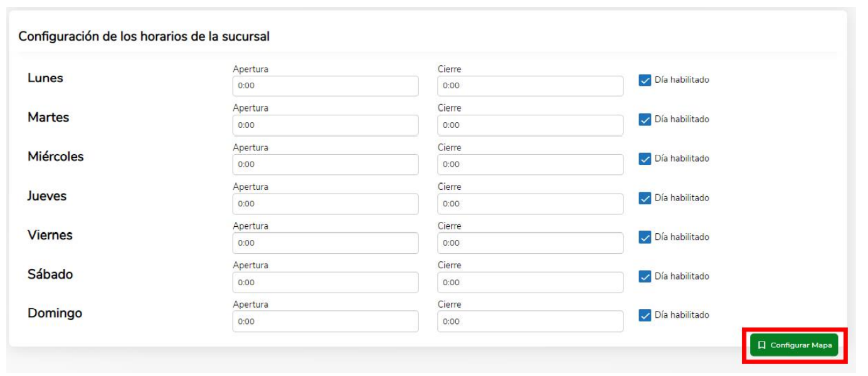868x376 pixels.
Task: Toggle the Jueves Día habilitado checkbox
Action: pyautogui.click(x=645, y=198)
